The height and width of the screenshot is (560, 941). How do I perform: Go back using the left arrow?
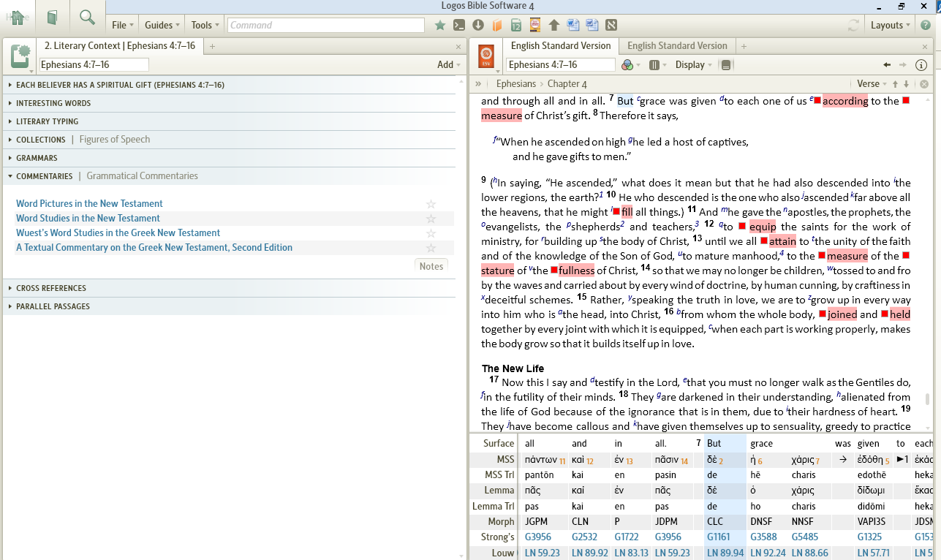coord(887,65)
